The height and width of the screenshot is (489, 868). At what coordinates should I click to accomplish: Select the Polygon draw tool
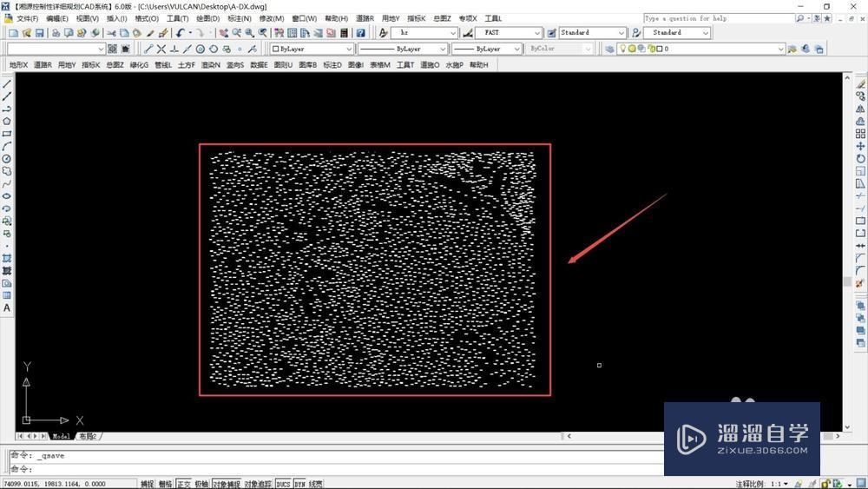click(x=7, y=122)
